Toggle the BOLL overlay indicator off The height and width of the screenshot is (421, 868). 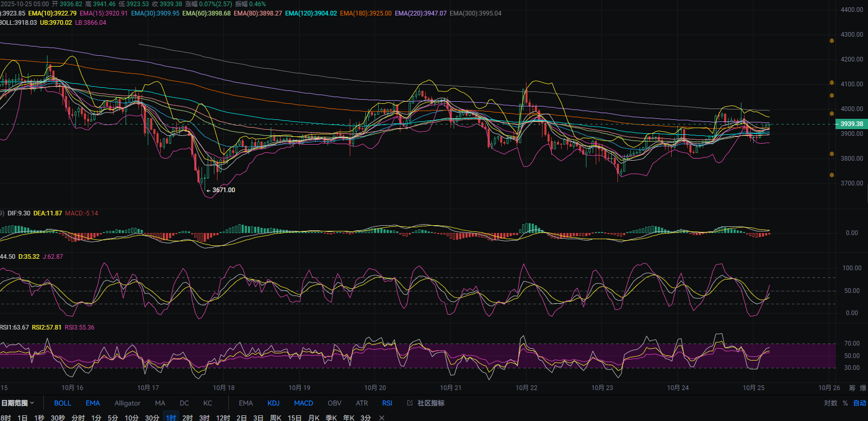pyautogui.click(x=63, y=403)
